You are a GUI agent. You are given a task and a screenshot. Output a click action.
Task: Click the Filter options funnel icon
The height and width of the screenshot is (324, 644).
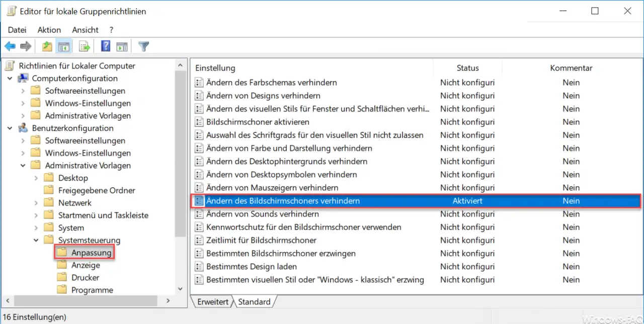point(144,47)
